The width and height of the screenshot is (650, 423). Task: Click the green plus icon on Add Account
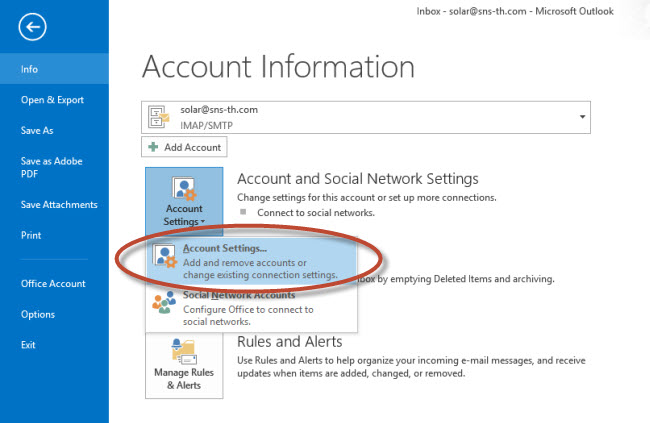coord(153,147)
